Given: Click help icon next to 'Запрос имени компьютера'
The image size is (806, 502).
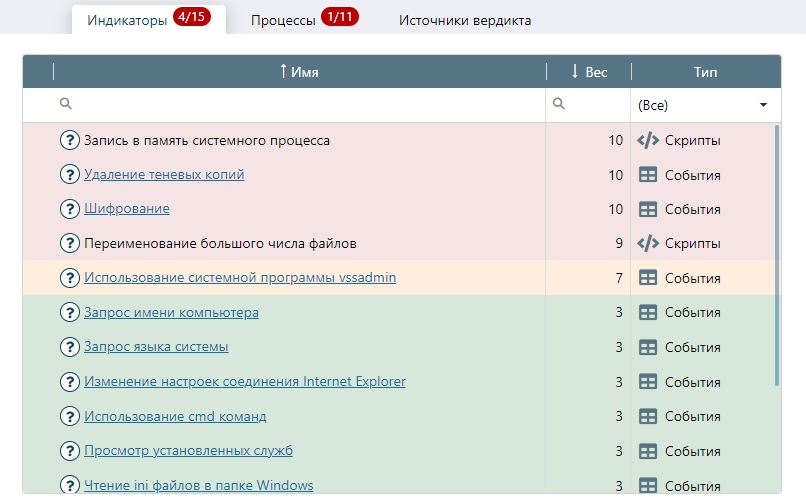Looking at the screenshot, I should pyautogui.click(x=70, y=313).
